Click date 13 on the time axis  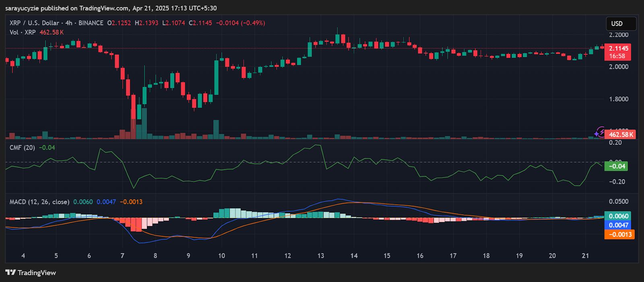pyautogui.click(x=321, y=256)
